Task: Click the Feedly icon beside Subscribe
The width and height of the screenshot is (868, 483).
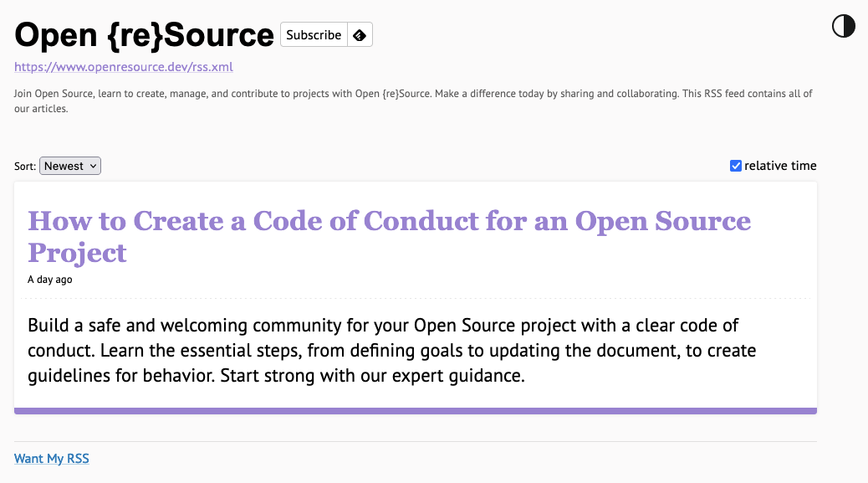Action: 360,35
